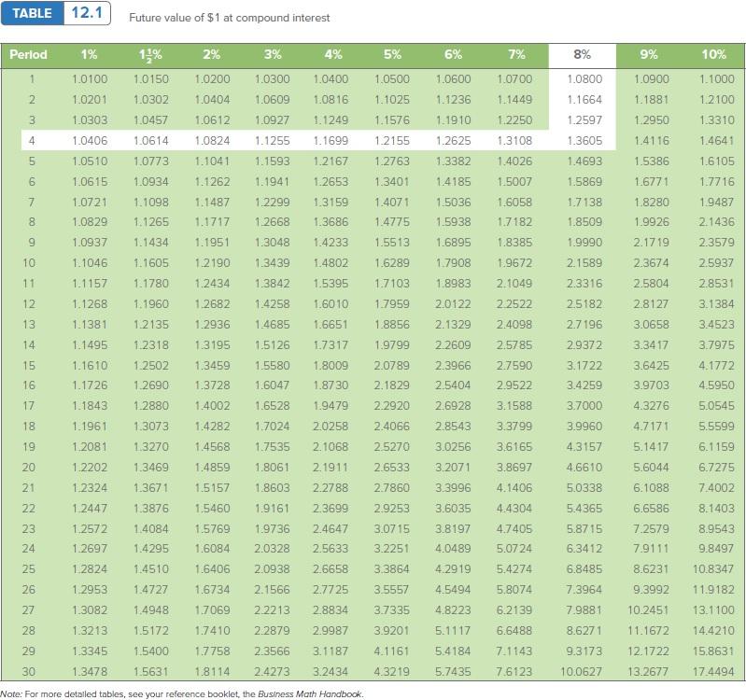Click value 1.0800 under 8%
Image resolution: width=746 pixels, height=700 pixels.
point(584,79)
